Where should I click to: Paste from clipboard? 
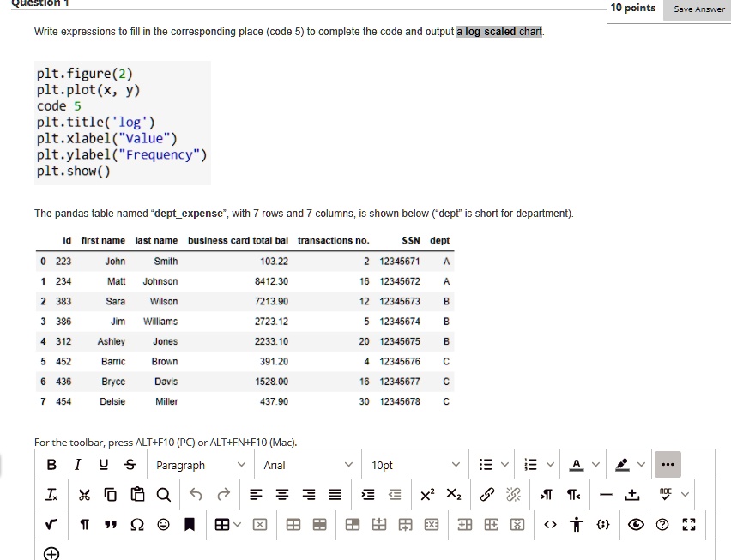pyautogui.click(x=137, y=494)
